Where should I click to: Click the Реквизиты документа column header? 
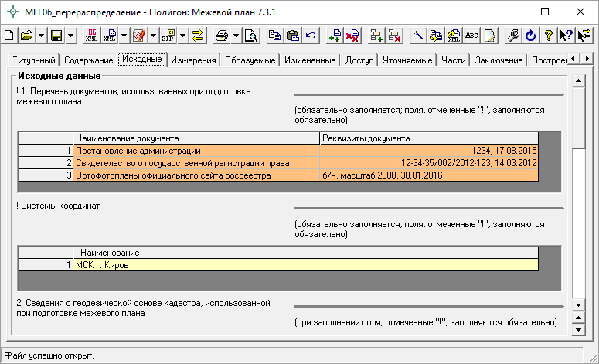tap(429, 138)
